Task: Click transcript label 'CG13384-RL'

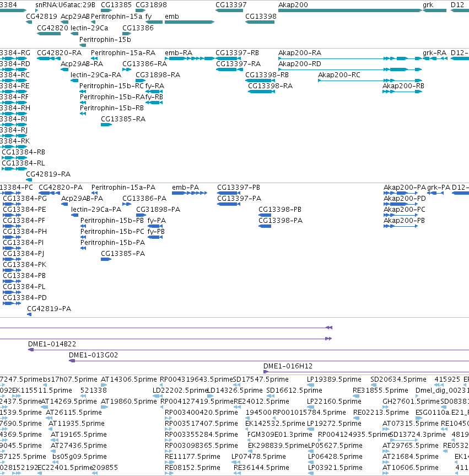Action: (23, 163)
